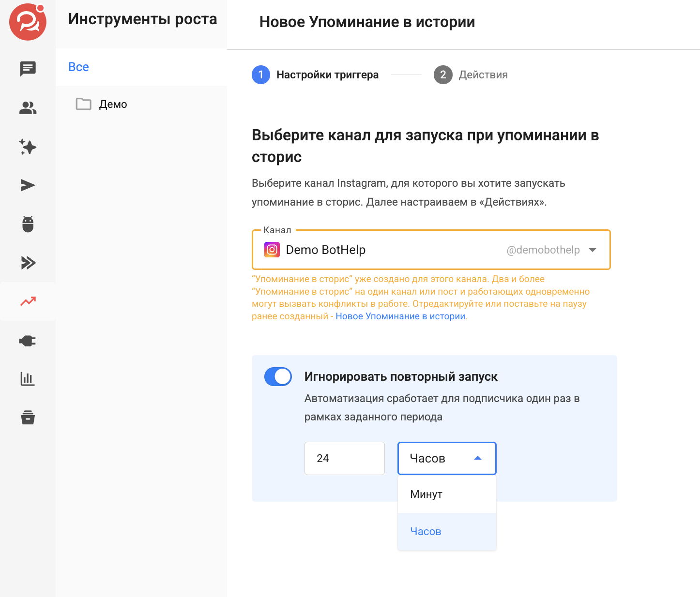The height and width of the screenshot is (597, 700).
Task: Click the archive box sidebar icon
Action: [28, 418]
